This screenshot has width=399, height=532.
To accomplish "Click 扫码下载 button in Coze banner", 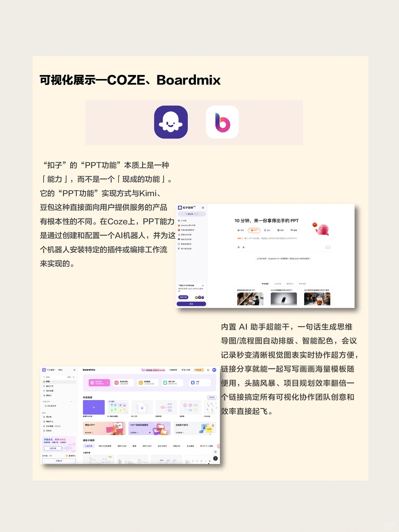I will (x=183, y=297).
